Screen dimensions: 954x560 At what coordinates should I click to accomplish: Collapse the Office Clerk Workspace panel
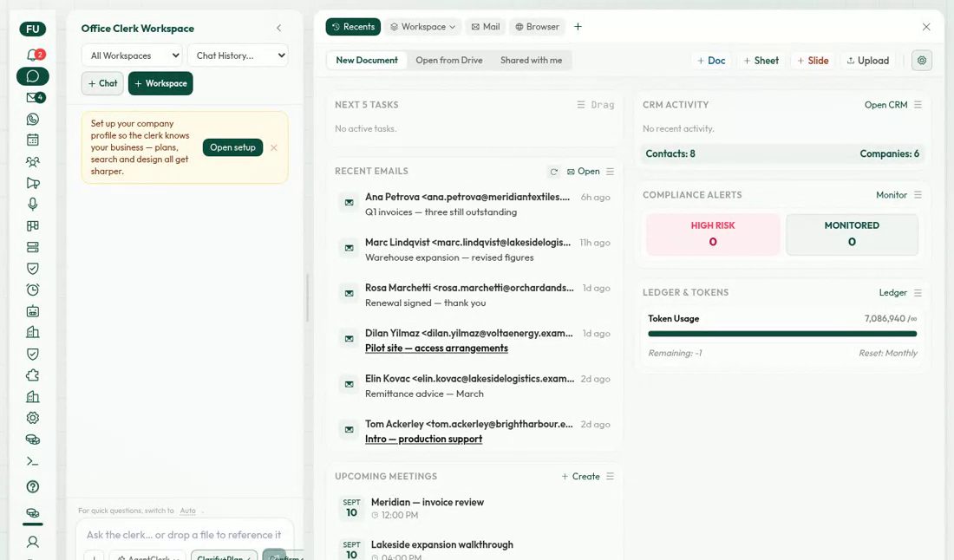(x=278, y=28)
